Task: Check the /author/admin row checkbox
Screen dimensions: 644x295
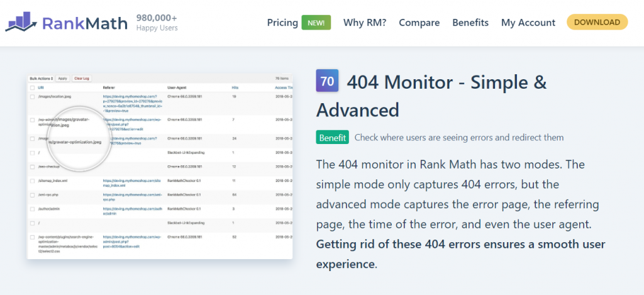Action: coord(32,209)
